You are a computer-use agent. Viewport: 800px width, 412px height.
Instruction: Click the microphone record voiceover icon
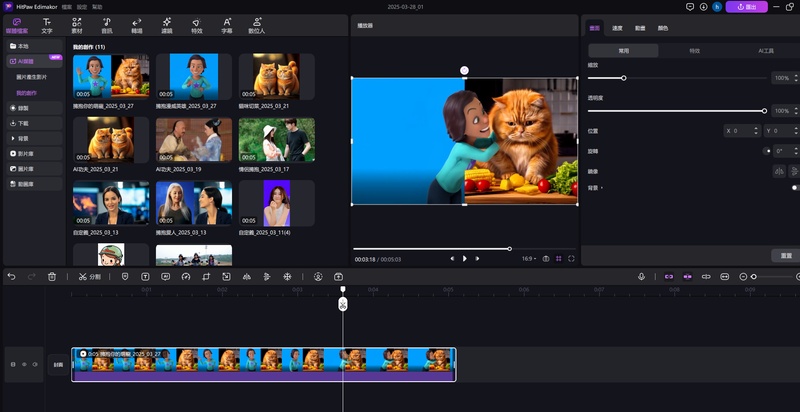tap(642, 276)
